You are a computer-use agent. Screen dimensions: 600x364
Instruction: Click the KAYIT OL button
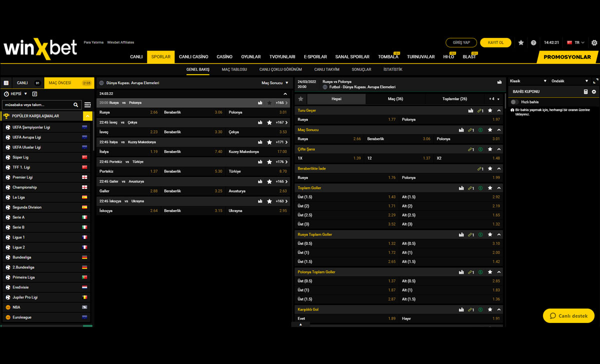click(x=495, y=43)
